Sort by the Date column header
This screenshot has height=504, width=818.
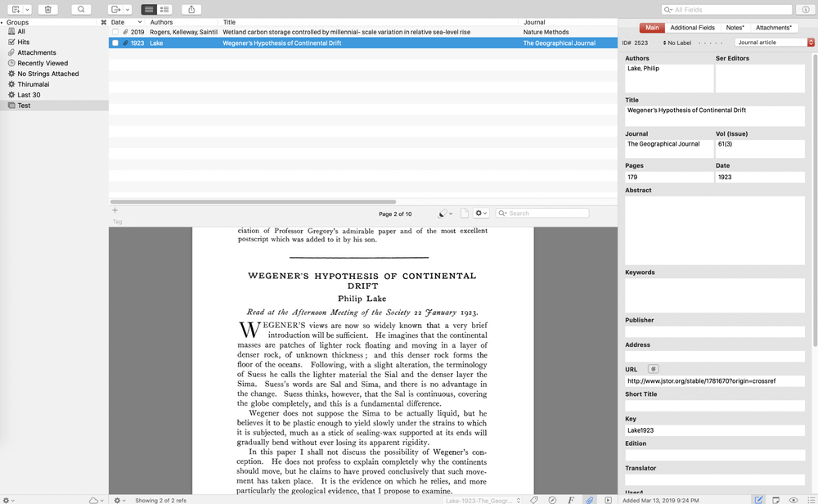coord(126,22)
